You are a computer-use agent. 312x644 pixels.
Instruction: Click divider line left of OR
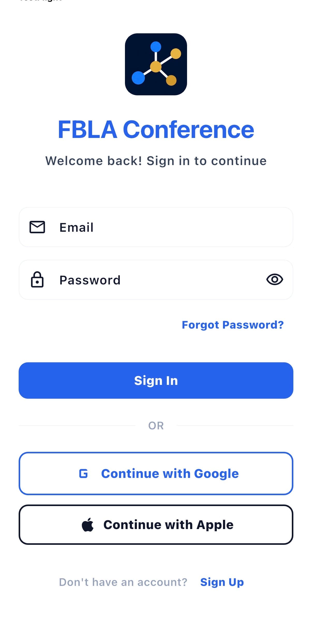[x=77, y=425]
